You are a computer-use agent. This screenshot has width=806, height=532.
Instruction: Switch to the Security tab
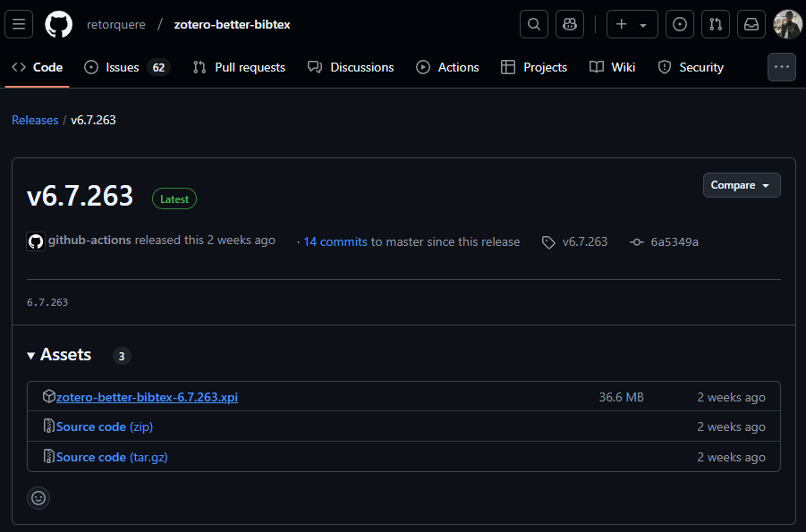pos(691,67)
